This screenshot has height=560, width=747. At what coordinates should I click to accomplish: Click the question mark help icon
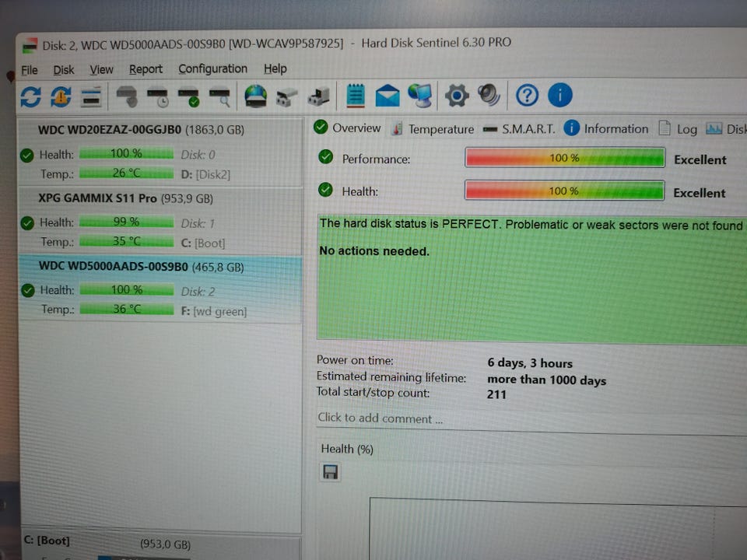click(x=527, y=96)
